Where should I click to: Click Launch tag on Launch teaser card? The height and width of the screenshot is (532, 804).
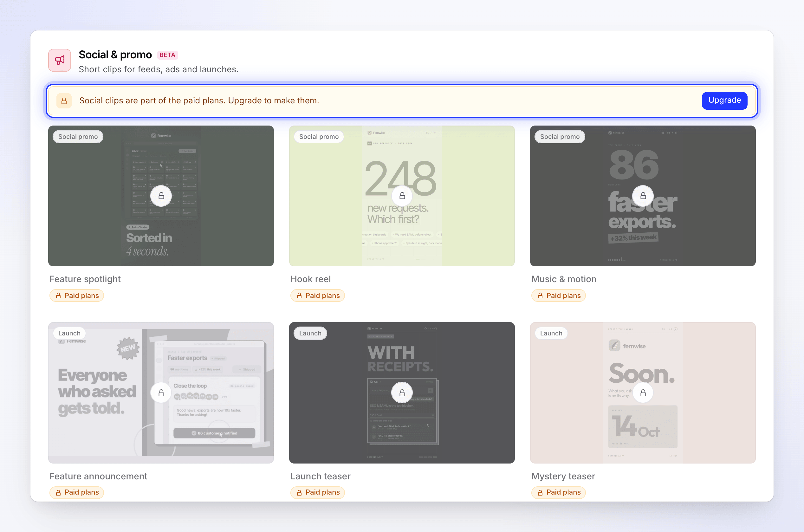(310, 333)
